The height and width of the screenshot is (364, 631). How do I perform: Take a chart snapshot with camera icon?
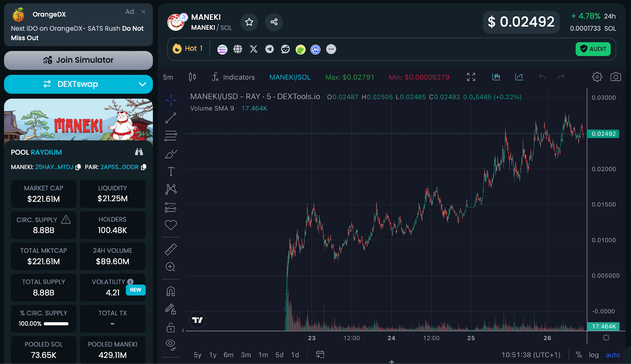(616, 77)
